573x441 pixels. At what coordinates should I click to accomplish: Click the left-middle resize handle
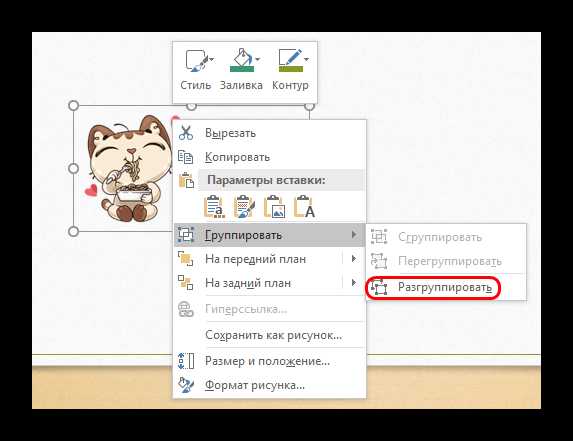coord(73,168)
